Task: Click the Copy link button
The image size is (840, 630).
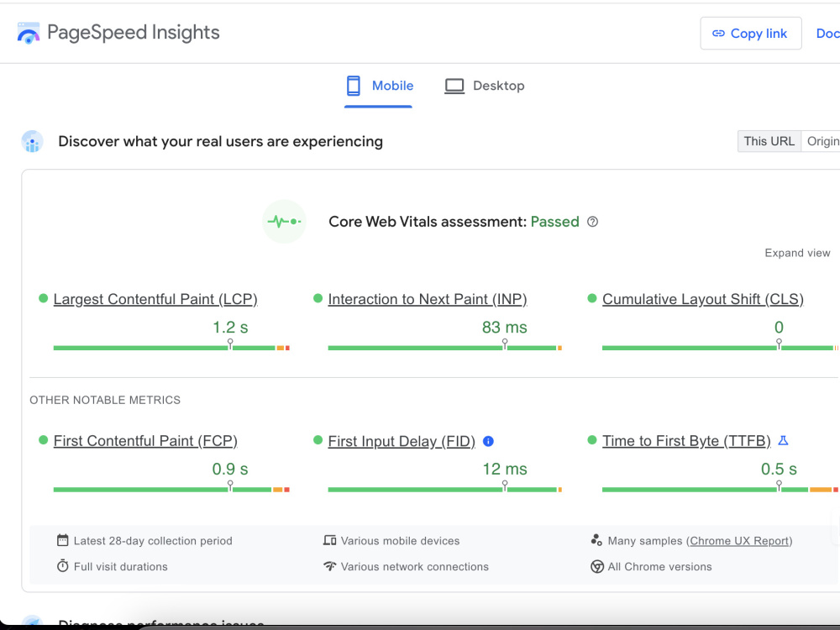Action: [750, 34]
